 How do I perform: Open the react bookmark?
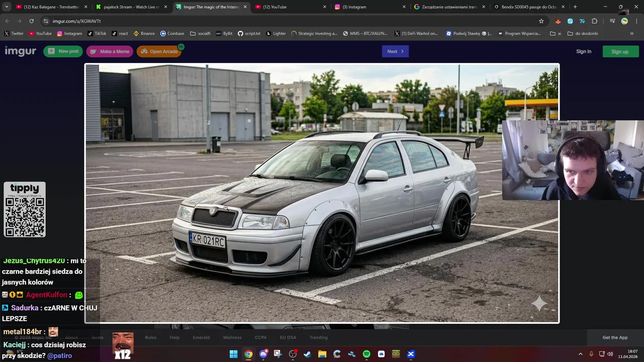point(120,34)
